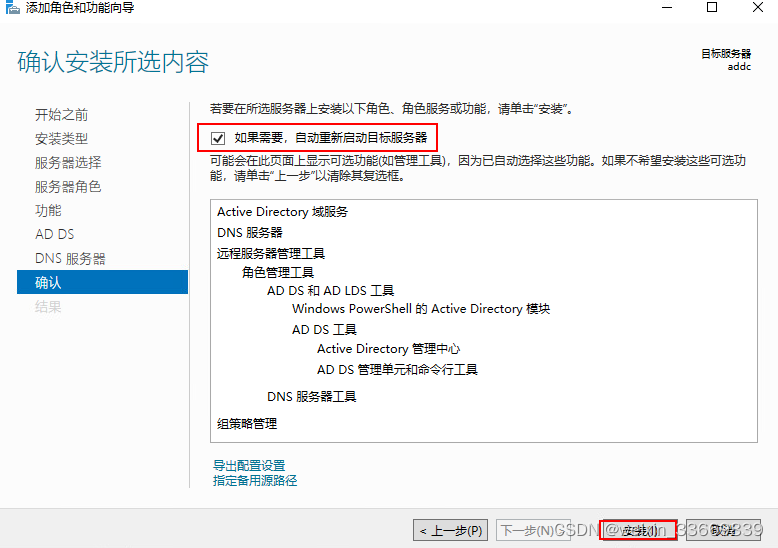The image size is (778, 548).
Task: Toggle the auto-restart target server checkbox
Action: 218,138
